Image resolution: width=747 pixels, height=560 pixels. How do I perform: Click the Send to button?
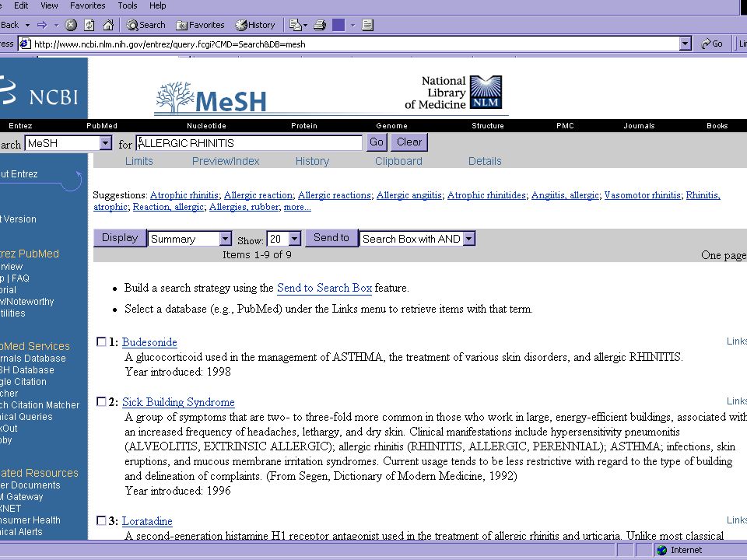331,238
